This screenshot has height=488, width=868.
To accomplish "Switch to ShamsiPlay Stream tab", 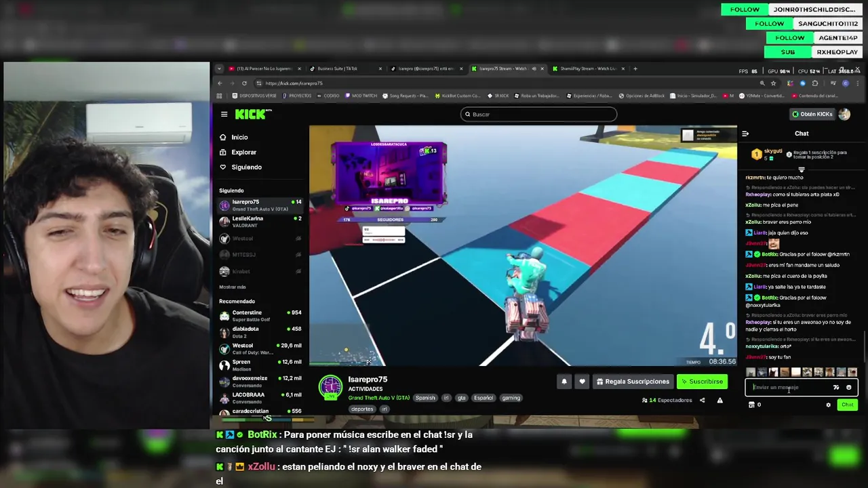I will pyautogui.click(x=587, y=68).
